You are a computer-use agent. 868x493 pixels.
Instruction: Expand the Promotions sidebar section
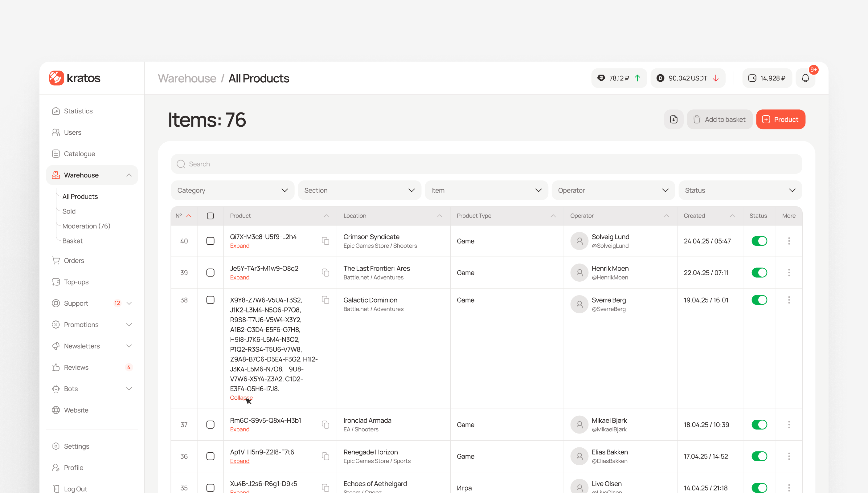pyautogui.click(x=129, y=325)
